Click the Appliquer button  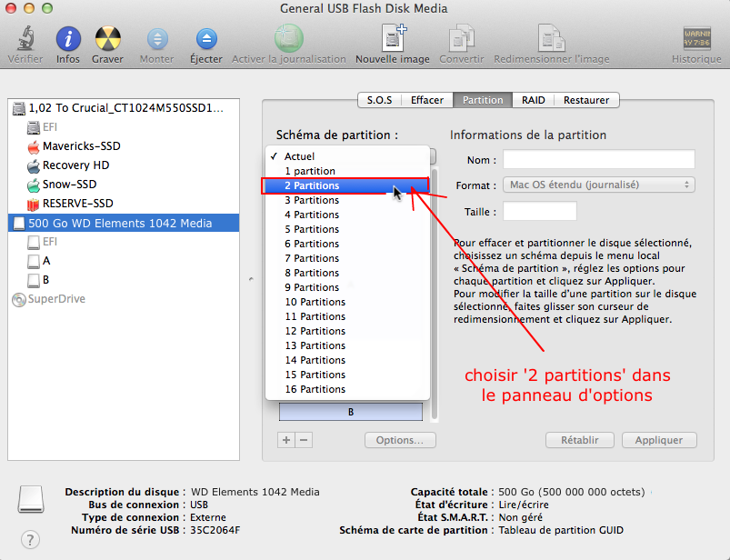point(659,440)
